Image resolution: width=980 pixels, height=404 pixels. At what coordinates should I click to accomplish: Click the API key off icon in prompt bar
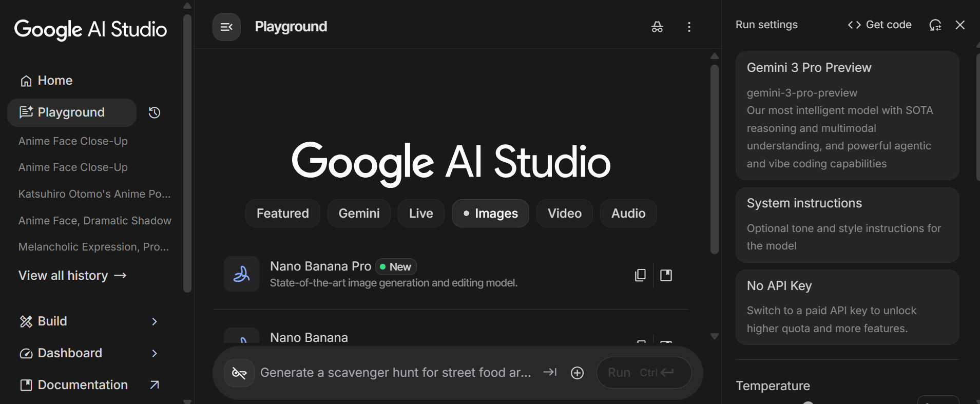pyautogui.click(x=239, y=373)
